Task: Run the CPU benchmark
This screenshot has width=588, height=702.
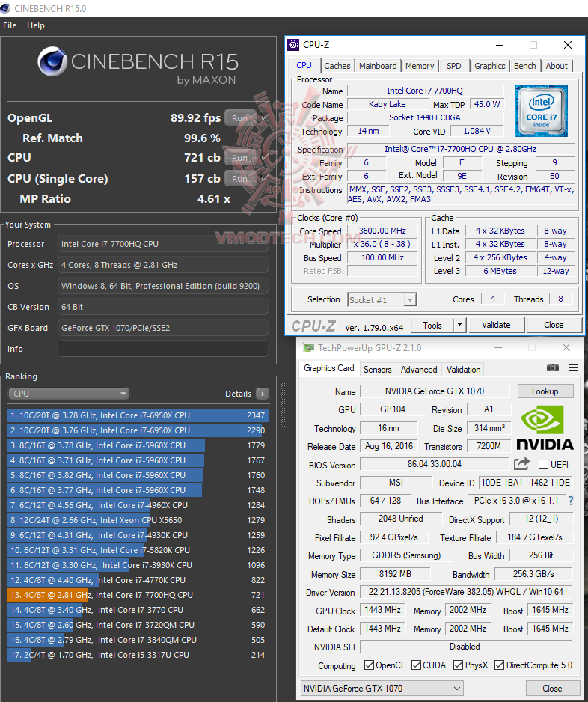Action: coord(240,158)
